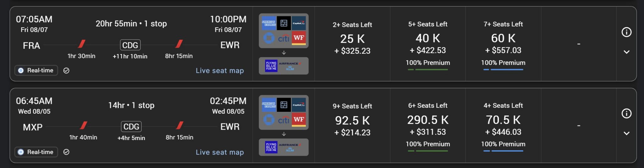644x168 pixels.
Task: Open info icon for the FRA flight
Action: point(626,32)
